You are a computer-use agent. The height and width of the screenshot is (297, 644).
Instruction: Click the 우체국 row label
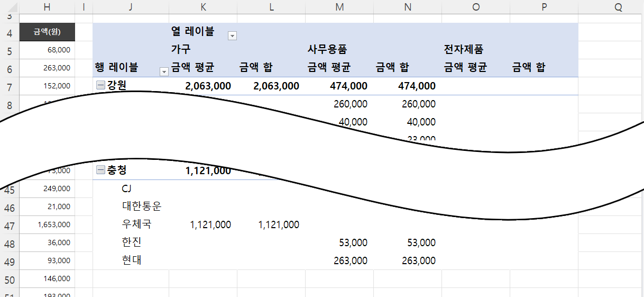(136, 224)
